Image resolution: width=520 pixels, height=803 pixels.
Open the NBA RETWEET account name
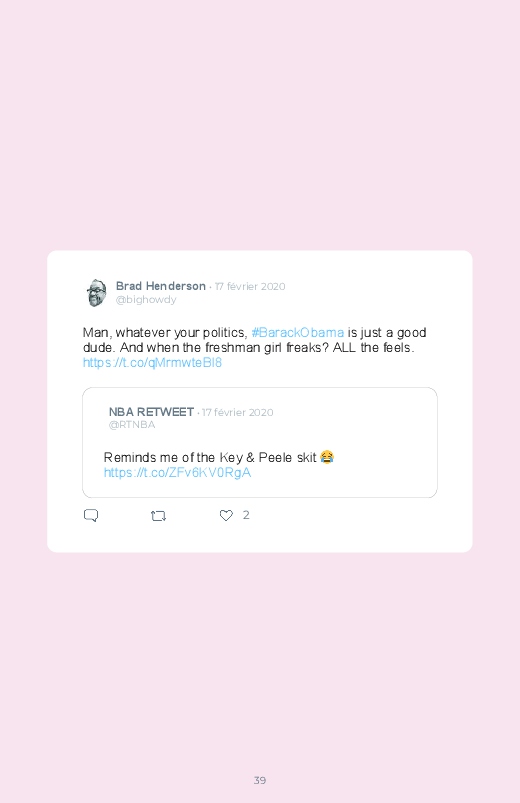pyautogui.click(x=151, y=412)
